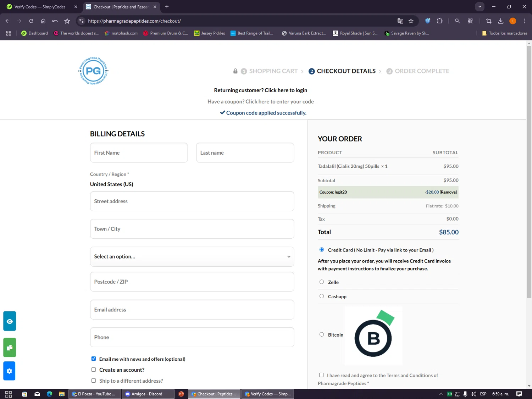Viewport: 532px width, 399px height.
Task: Click Order Complete step label
Action: pos(422,71)
